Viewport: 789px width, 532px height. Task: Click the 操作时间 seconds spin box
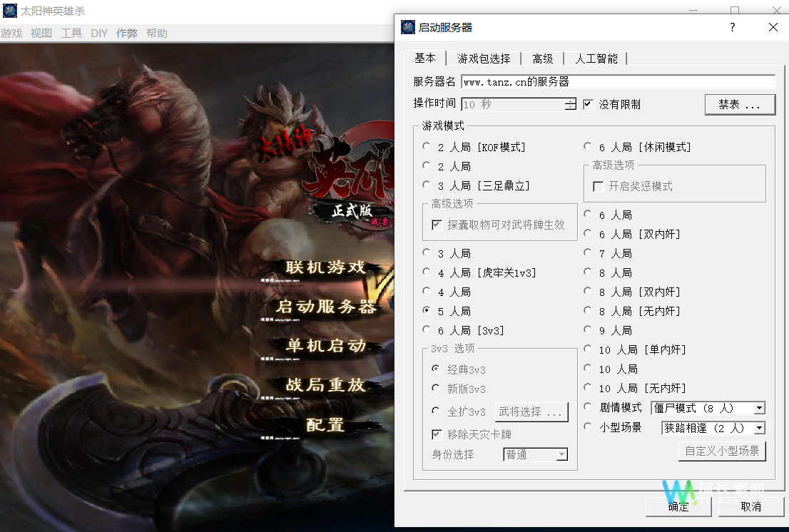point(519,104)
